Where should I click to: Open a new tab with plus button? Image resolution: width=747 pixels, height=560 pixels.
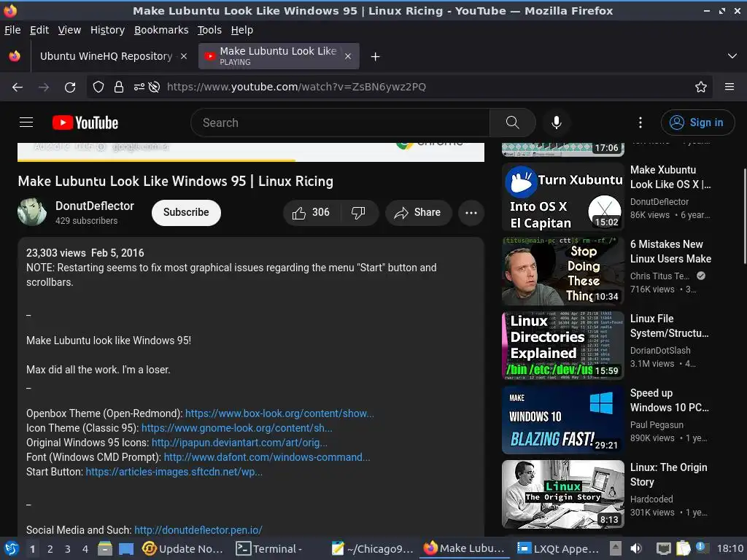(376, 57)
